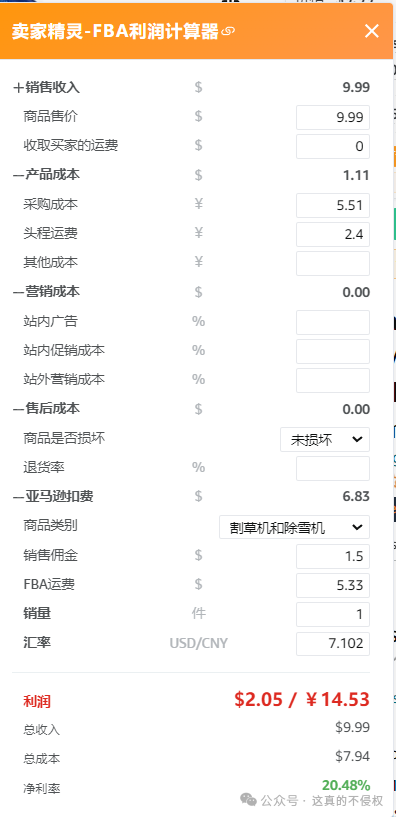This screenshot has width=396, height=817.
Task: Close the FBA profit calculator panel
Action: tap(372, 31)
